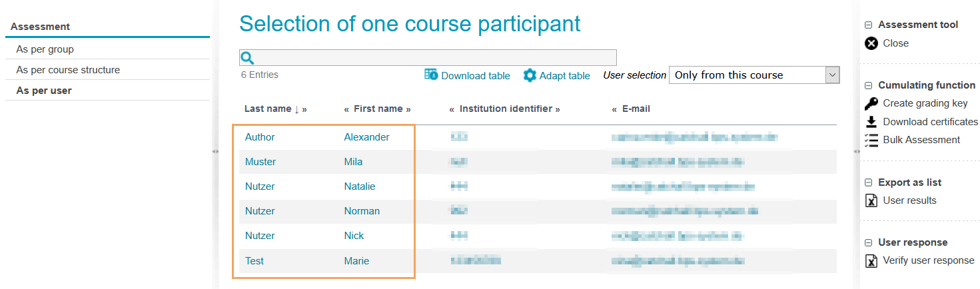The width and height of the screenshot is (980, 289).
Task: Click the Bulk Assessment list icon
Action: pos(871,140)
